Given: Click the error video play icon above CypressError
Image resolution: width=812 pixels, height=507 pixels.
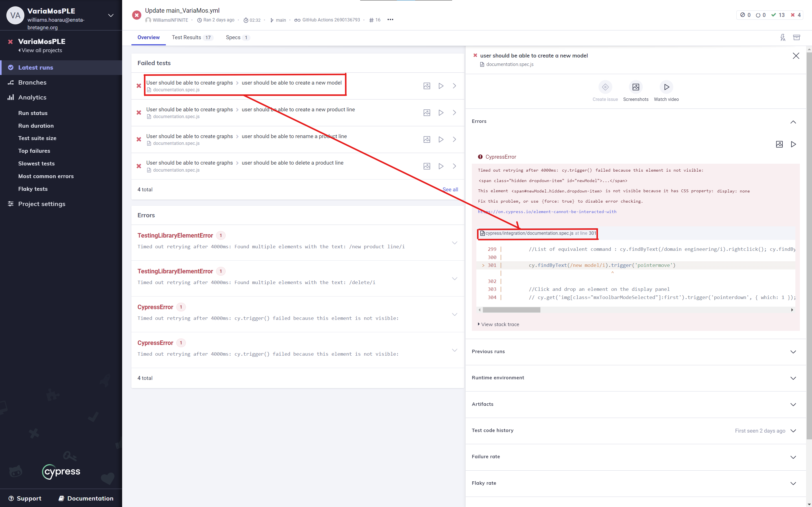Looking at the screenshot, I should (793, 144).
